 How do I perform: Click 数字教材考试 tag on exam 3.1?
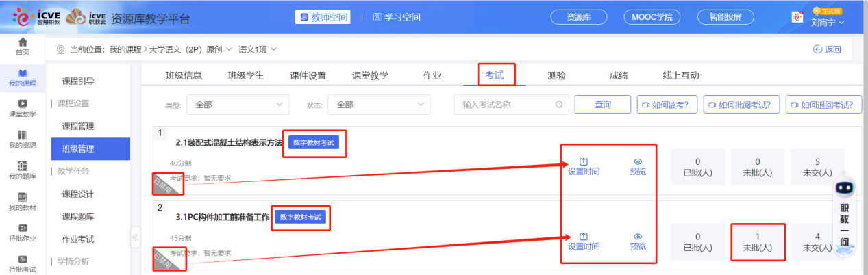(x=301, y=217)
